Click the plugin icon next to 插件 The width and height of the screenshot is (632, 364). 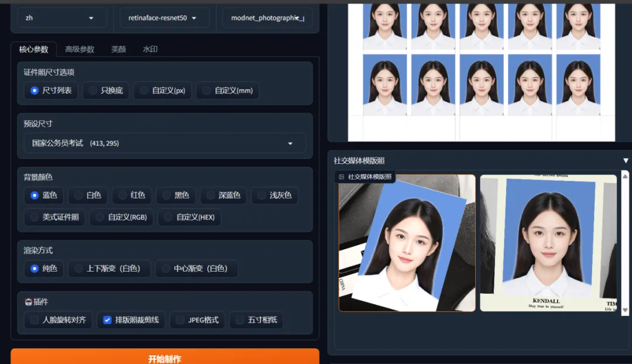click(x=28, y=302)
